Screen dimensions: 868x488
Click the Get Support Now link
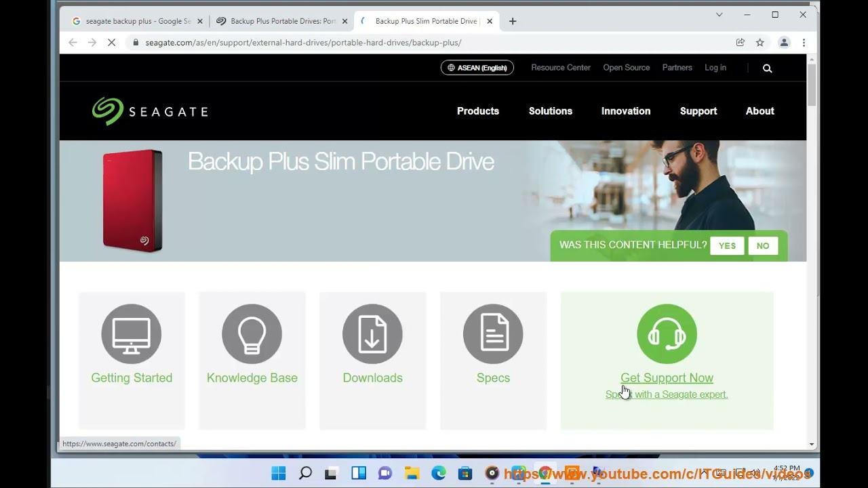(x=667, y=378)
